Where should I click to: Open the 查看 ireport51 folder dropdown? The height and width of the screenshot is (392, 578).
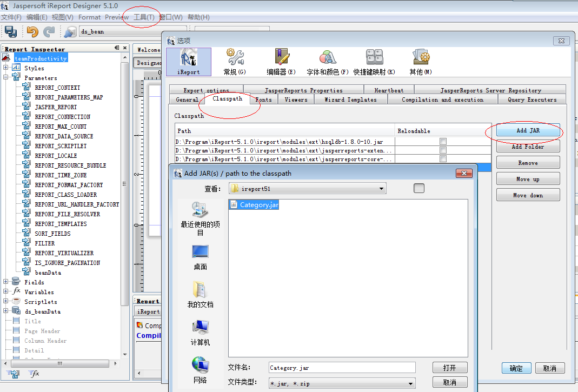(308, 189)
